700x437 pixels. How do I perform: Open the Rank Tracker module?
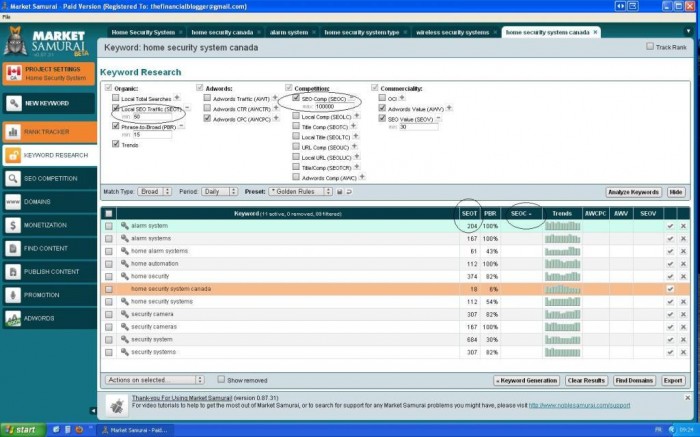click(x=49, y=132)
